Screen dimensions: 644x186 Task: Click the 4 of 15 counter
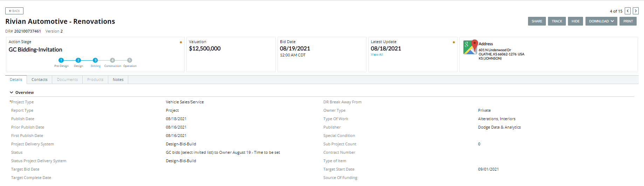[616, 11]
